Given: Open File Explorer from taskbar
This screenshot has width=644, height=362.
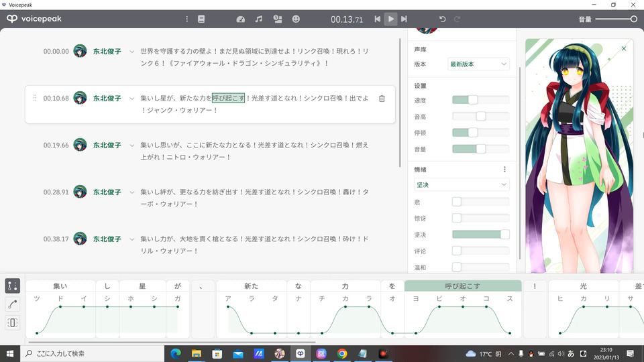Looking at the screenshot, I should point(197,353).
